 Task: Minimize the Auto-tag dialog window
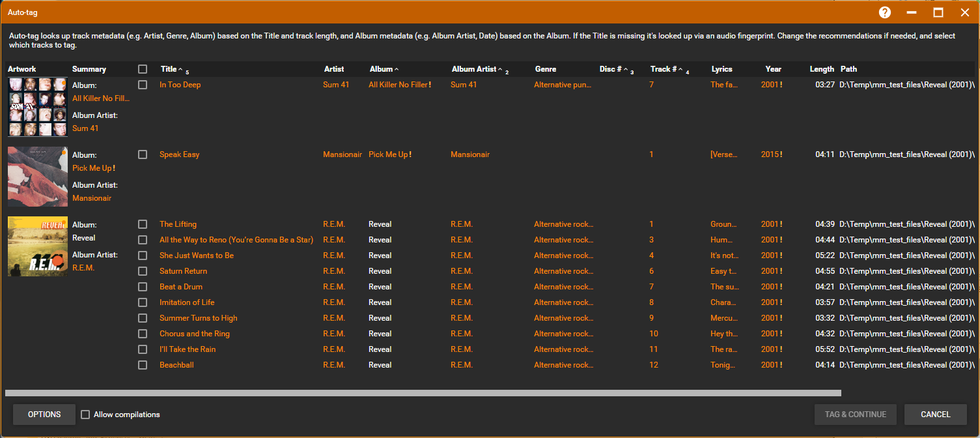point(912,12)
